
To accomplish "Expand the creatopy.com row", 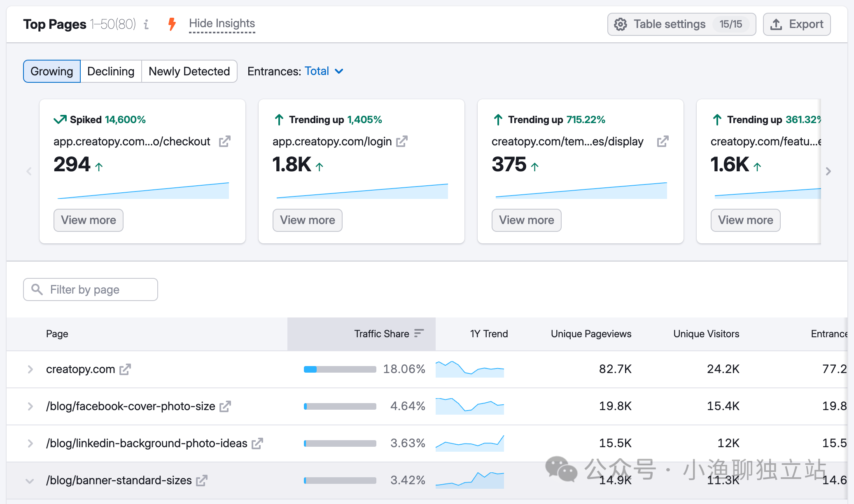I will click(30, 369).
